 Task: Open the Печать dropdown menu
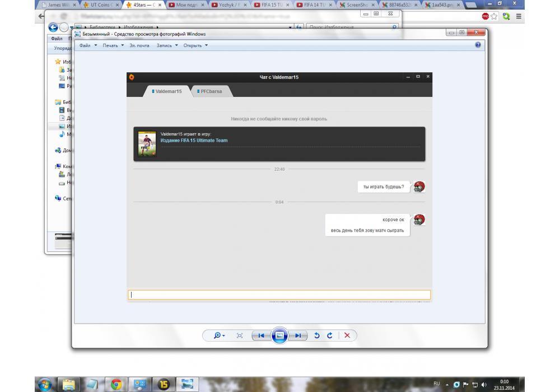pyautogui.click(x=113, y=45)
